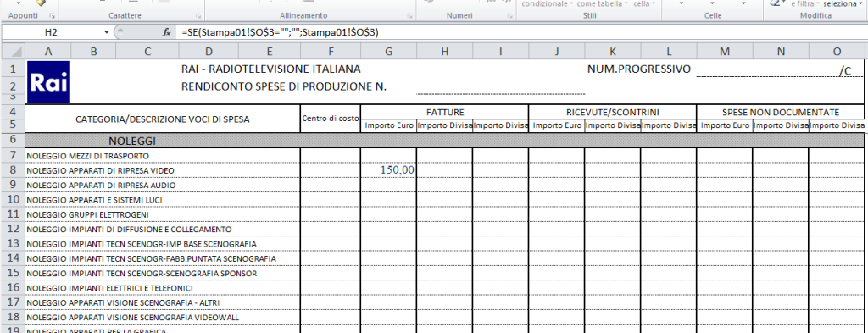Select column G header

[388, 52]
